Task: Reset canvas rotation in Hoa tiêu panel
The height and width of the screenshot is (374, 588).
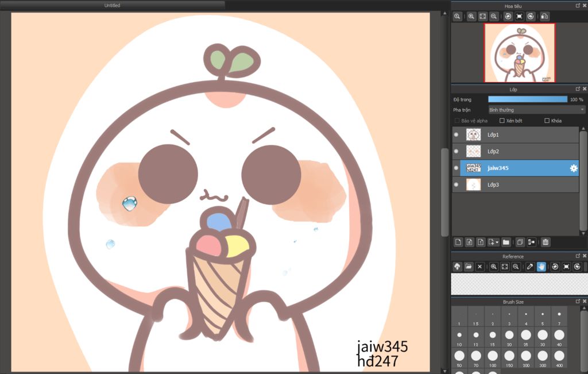Action: (x=519, y=17)
